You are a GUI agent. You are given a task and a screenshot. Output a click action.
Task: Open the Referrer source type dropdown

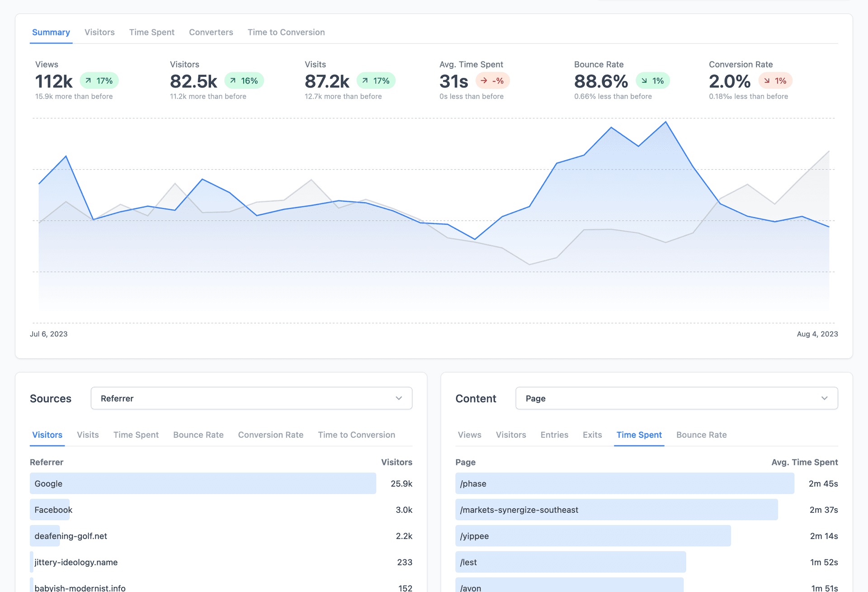251,398
